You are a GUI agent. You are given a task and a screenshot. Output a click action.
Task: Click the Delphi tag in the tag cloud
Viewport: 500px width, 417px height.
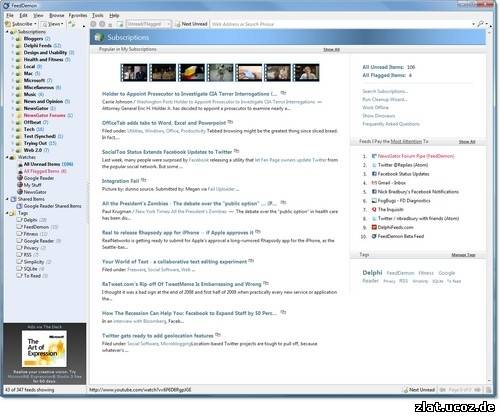[372, 273]
